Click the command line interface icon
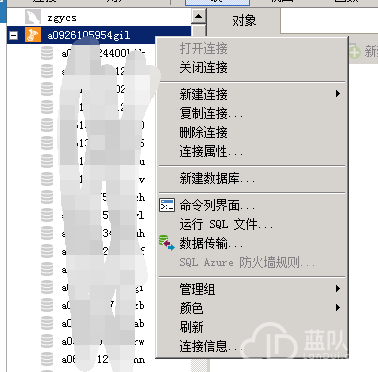This screenshot has height=372, width=378. coord(167,205)
